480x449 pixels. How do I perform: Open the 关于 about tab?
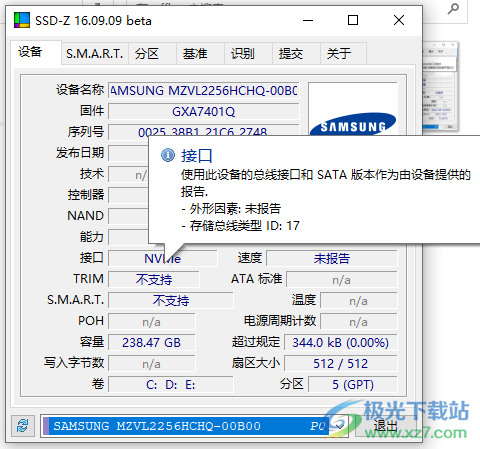343,53
